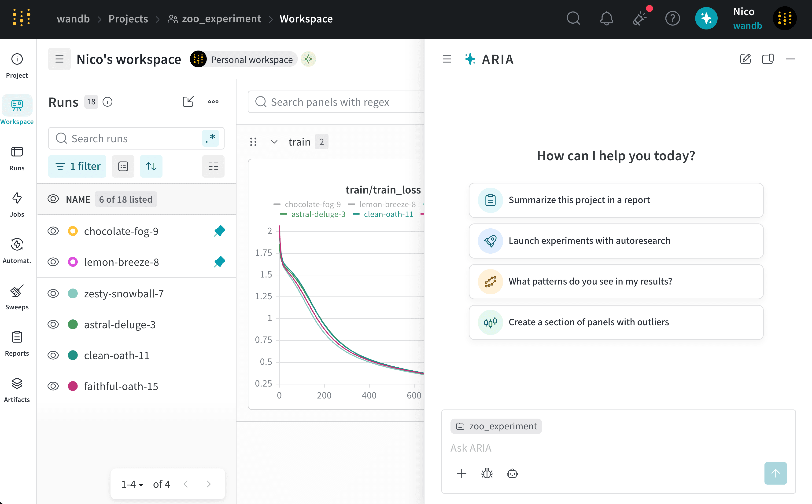Screen dimensions: 812x504
Task: Focus the Search panels with regex field
Action: tap(336, 102)
